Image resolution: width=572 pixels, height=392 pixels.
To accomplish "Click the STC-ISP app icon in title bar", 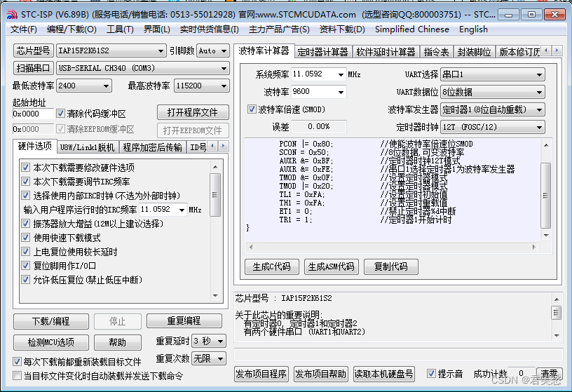I will tap(12, 15).
